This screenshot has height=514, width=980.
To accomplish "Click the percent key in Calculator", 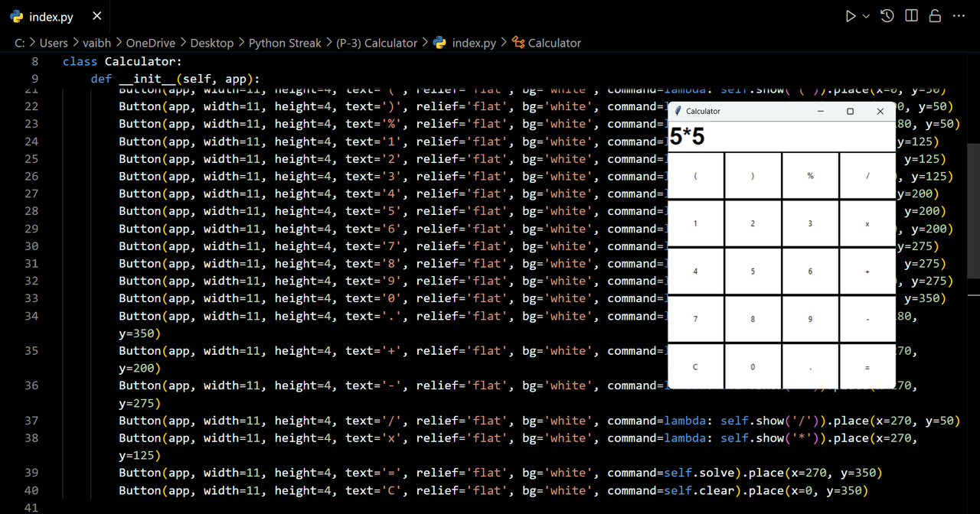I will click(x=810, y=176).
